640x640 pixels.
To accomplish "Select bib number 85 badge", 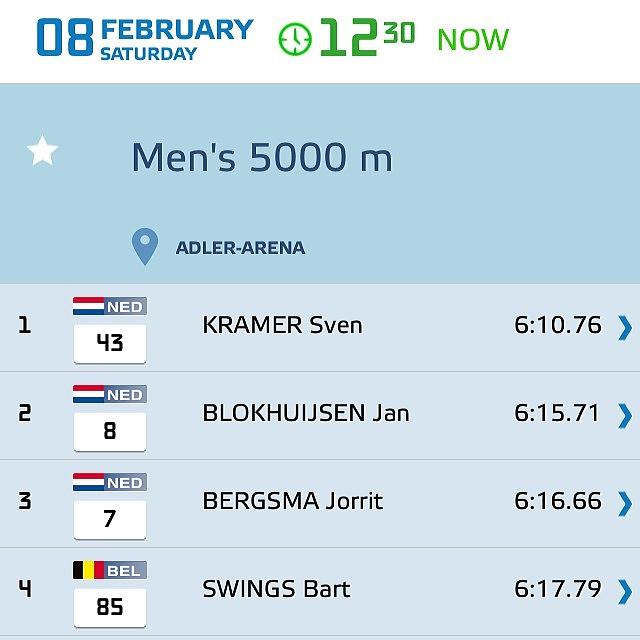I will pyautogui.click(x=110, y=607).
